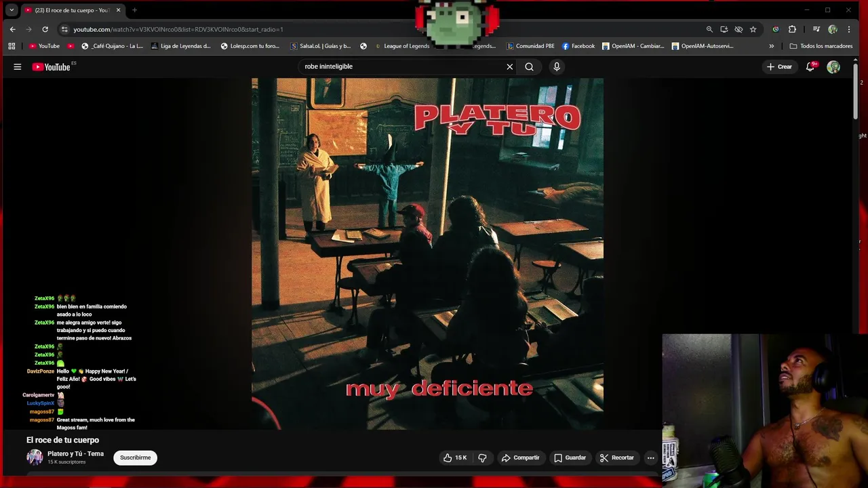
Task: Open League of Legends bookmark
Action: point(401,46)
